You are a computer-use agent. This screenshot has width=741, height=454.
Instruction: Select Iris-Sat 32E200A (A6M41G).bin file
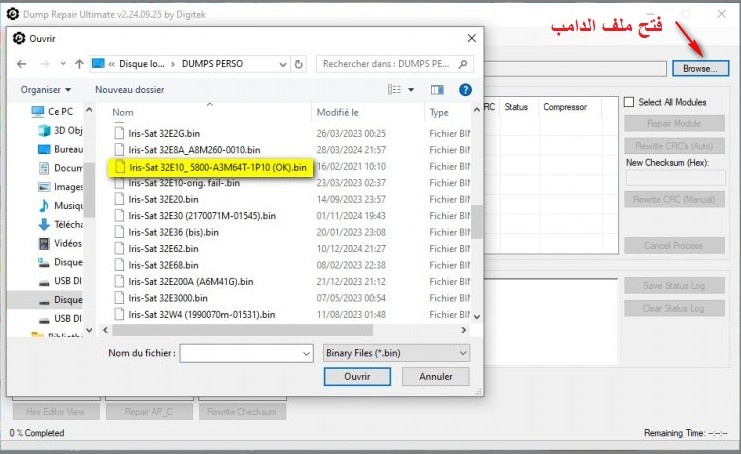pos(190,282)
